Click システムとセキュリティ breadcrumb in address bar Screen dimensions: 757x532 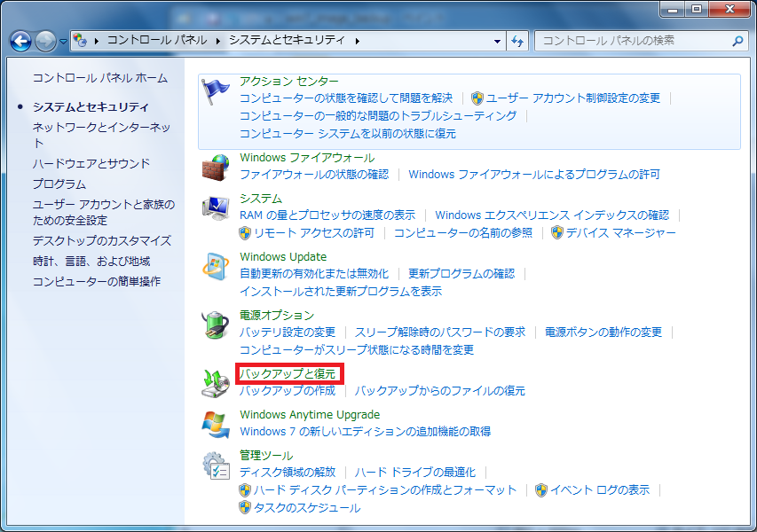click(288, 40)
